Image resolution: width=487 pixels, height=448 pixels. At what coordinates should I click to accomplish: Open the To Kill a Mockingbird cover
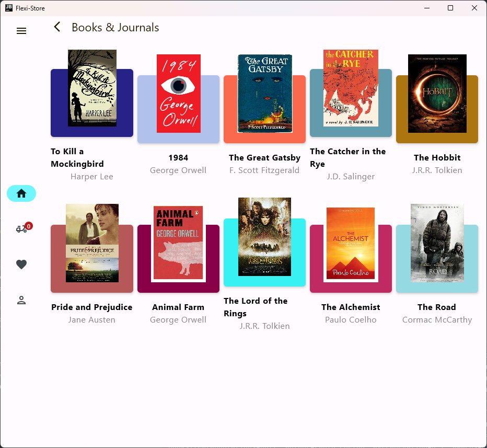tap(92, 88)
